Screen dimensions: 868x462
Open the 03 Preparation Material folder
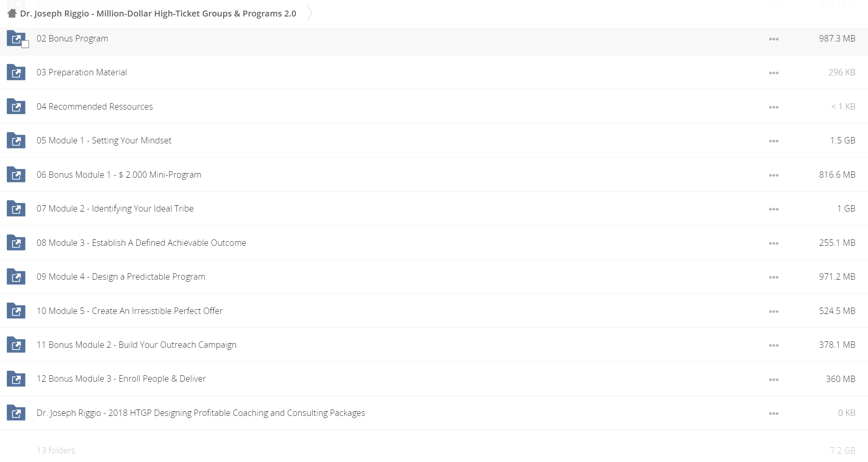coord(82,72)
